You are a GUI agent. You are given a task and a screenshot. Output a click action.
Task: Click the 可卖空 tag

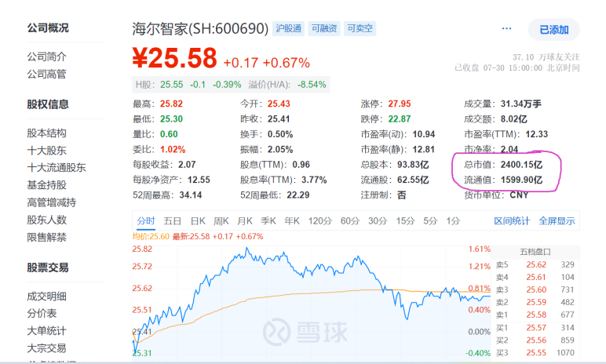(x=360, y=28)
